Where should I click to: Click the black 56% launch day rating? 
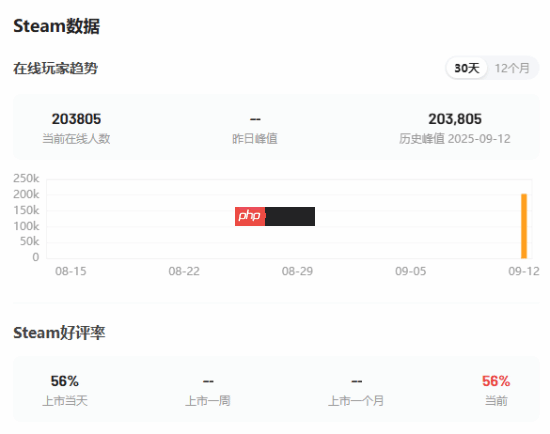tap(65, 381)
